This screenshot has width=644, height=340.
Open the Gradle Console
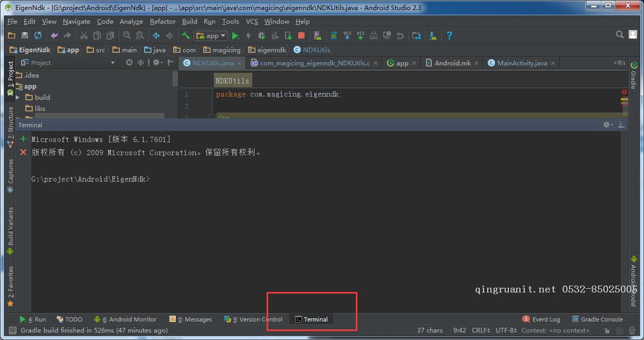597,319
